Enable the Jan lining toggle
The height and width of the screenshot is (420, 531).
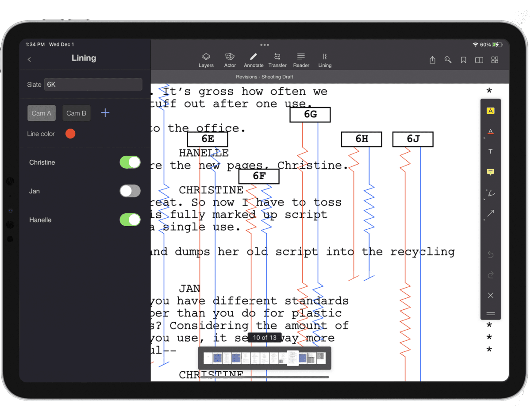coord(130,191)
